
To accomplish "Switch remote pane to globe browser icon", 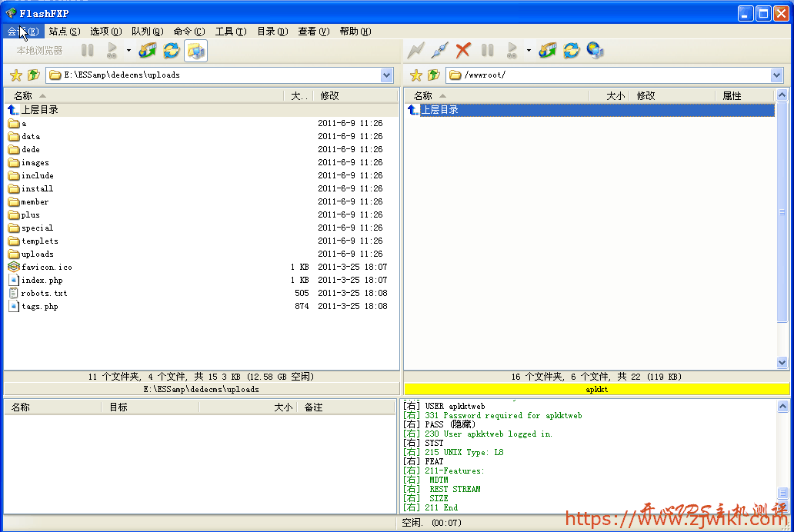I will click(x=595, y=51).
